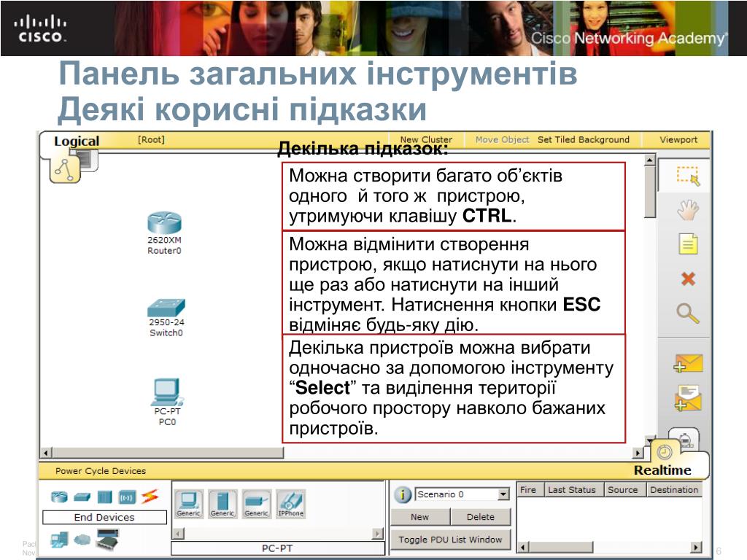The height and width of the screenshot is (560, 747).
Task: Click the End Devices category label
Action: point(104,517)
